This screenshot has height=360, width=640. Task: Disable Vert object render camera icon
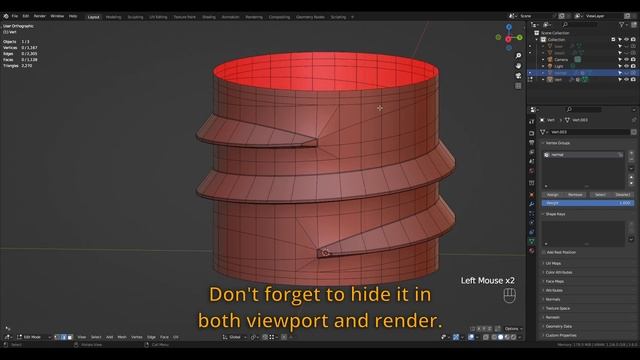633,80
